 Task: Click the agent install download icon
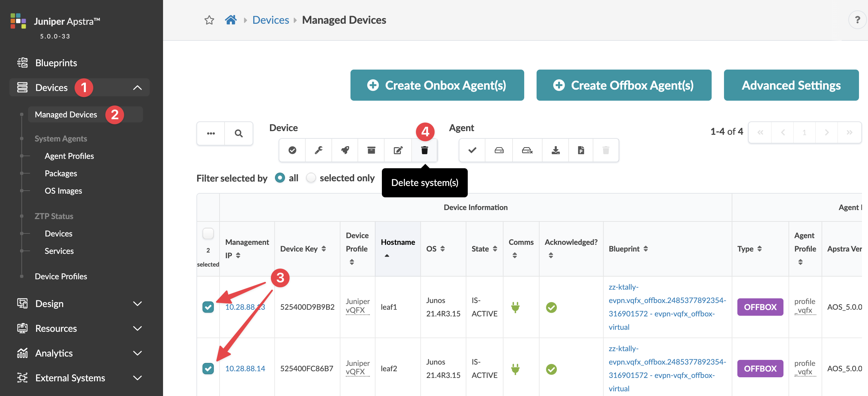(555, 150)
